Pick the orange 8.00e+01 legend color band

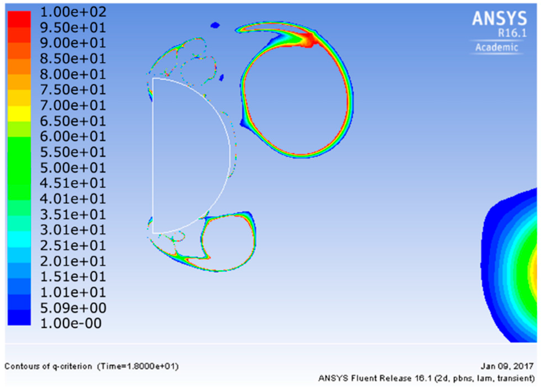[19, 67]
